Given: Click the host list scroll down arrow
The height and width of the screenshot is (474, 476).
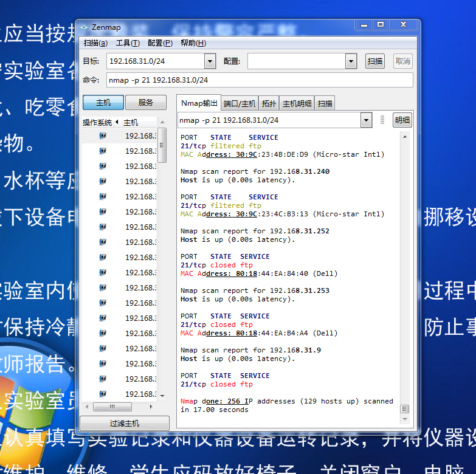Looking at the screenshot, I should [162, 396].
